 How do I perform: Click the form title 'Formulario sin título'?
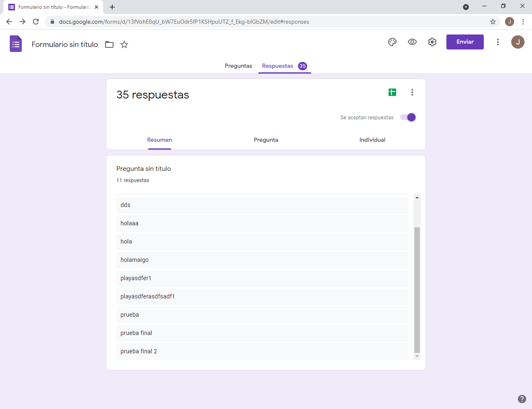tap(65, 44)
